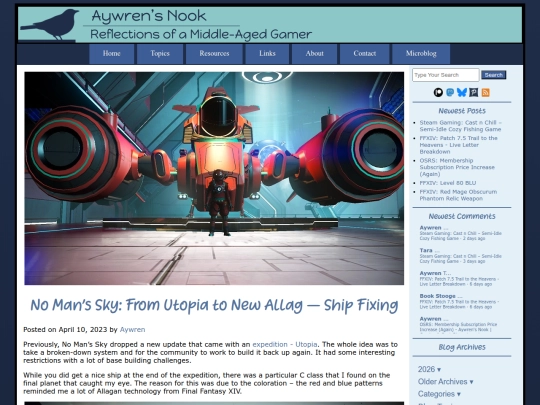Open OSRS: Membership Subscription Price Increase post
This screenshot has height=405, width=540.
(457, 167)
